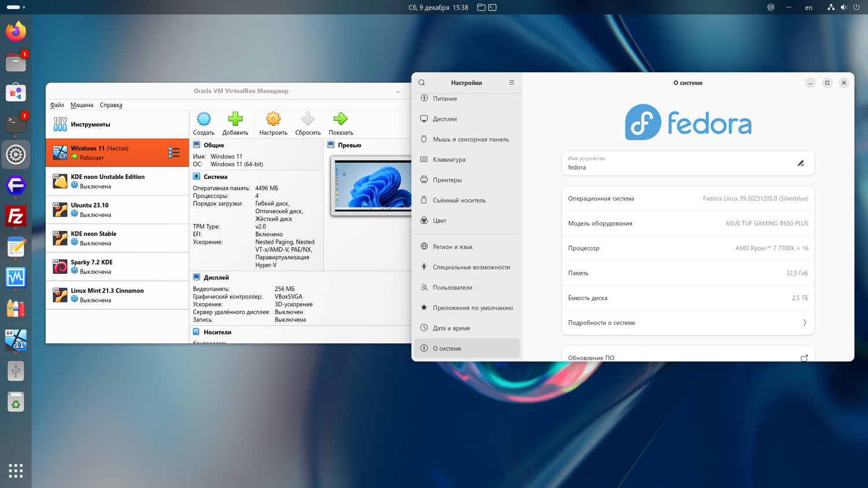Open Клавиатура in settings sidebar
The height and width of the screenshot is (488, 868).
tap(467, 160)
